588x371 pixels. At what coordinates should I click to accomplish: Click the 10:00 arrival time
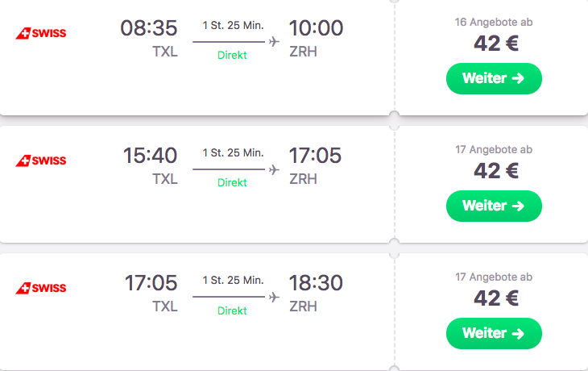point(316,28)
